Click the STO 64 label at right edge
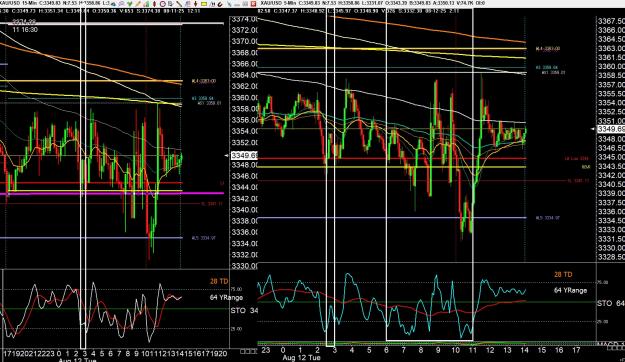The image size is (625, 362). 611,303
